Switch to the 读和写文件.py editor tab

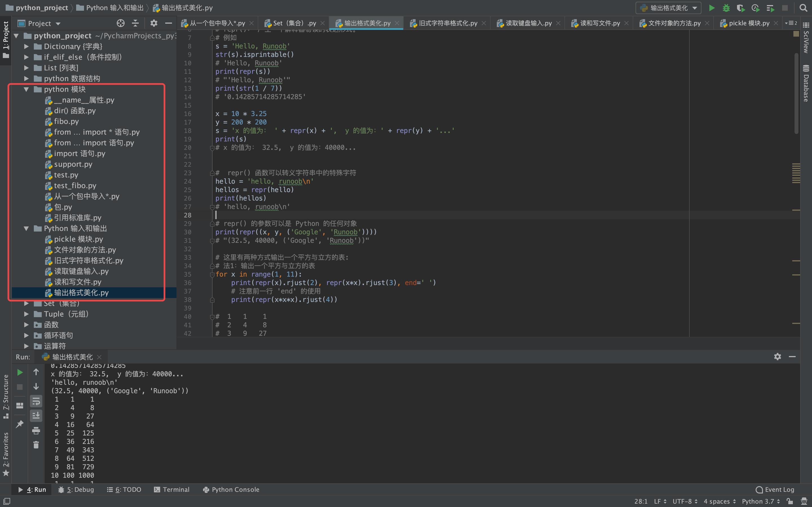pos(600,23)
